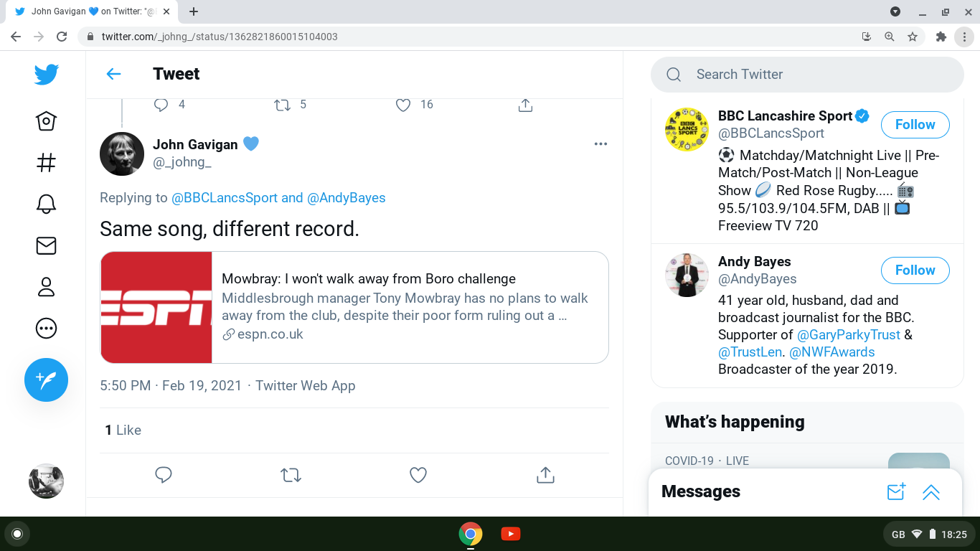This screenshot has width=980, height=551.
Task: Open the Mowbray ESPN article card
Action: click(354, 307)
